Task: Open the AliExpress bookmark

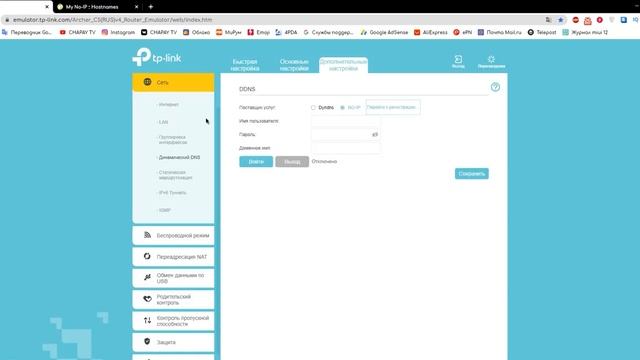Action: 431,32
